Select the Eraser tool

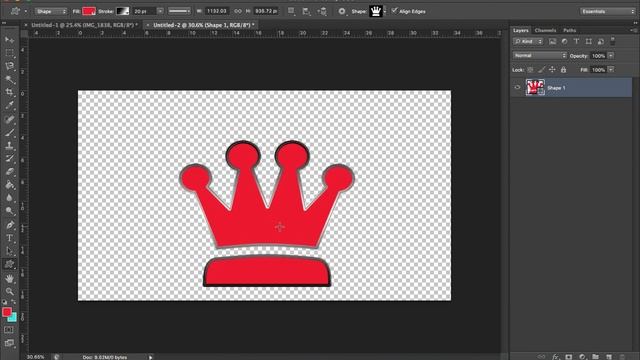tap(9, 171)
